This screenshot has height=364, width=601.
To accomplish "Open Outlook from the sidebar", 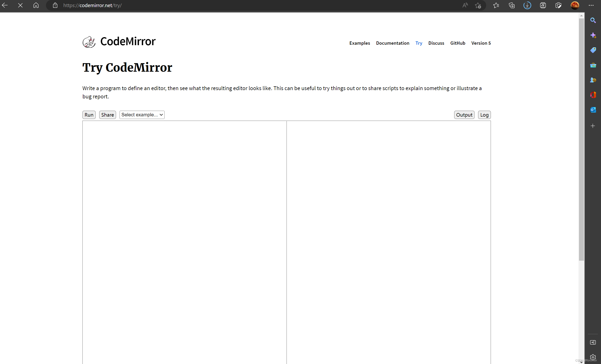I will [593, 110].
